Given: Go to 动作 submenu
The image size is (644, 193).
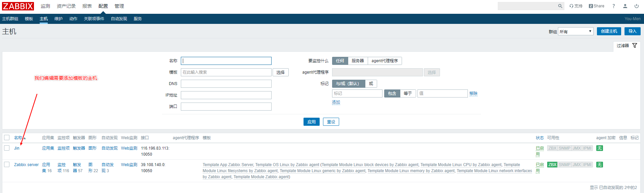Looking at the screenshot, I should 73,19.
